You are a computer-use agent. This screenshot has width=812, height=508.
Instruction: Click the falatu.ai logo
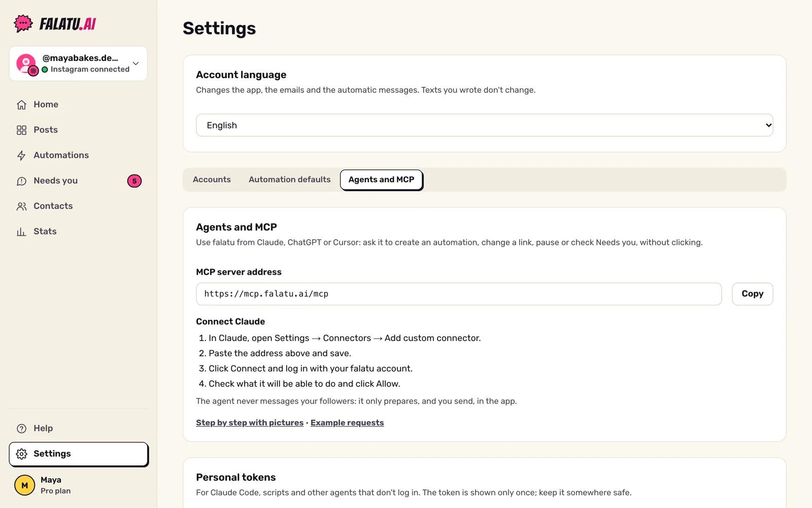coord(55,23)
